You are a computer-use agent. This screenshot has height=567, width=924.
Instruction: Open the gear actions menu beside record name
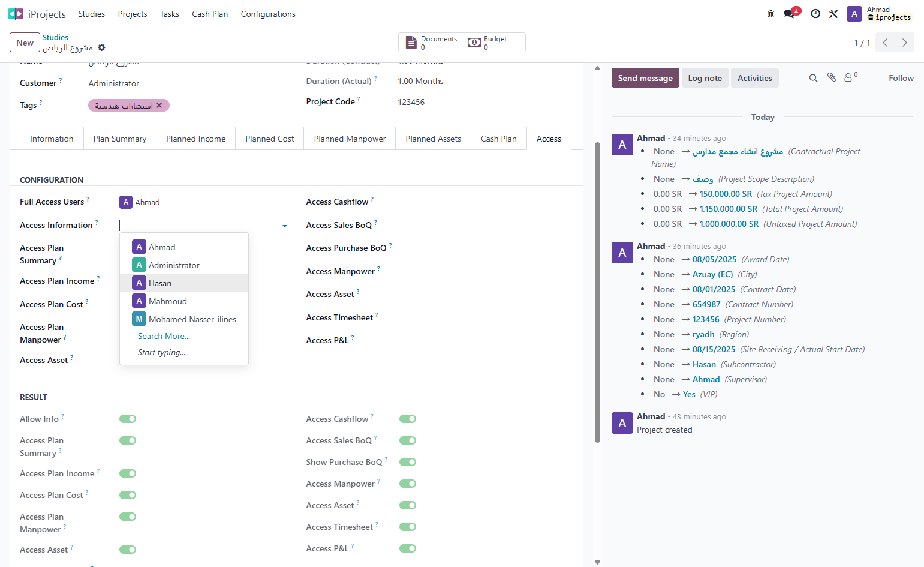click(x=101, y=47)
